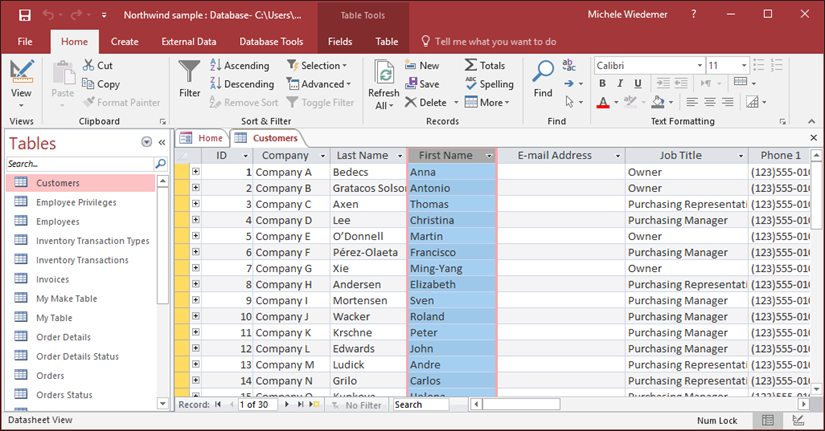Screen dimensions: 825x431
Task: Apply Underline formatting
Action: point(638,83)
